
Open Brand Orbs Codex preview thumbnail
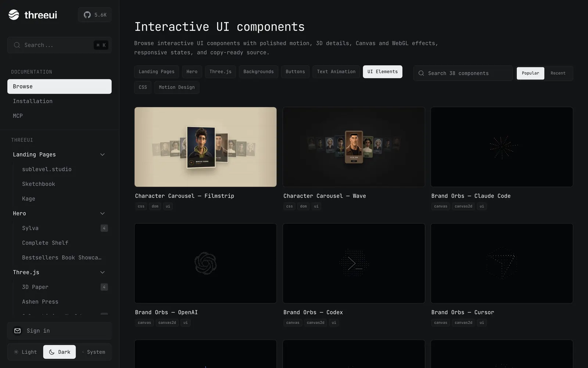354,263
